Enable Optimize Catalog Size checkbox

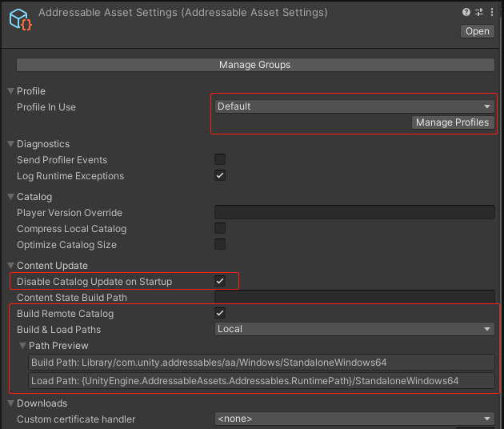point(220,244)
